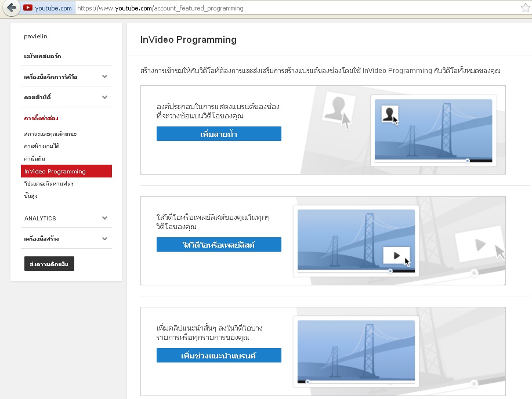Open the ANALYTICS menu heading
Screen dimensions: 532x399
click(40, 218)
